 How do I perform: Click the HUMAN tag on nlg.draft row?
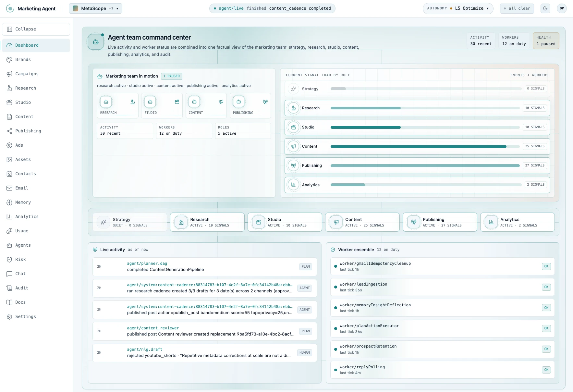click(x=304, y=353)
